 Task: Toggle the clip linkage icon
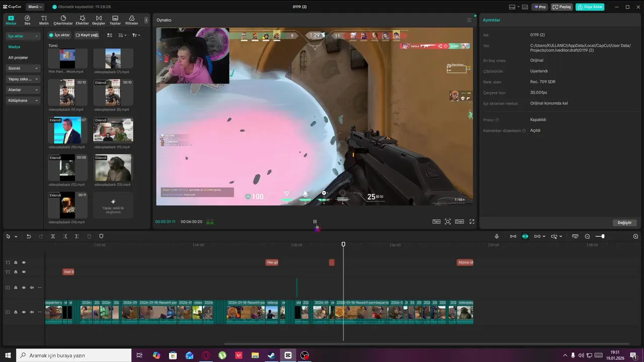click(x=537, y=236)
